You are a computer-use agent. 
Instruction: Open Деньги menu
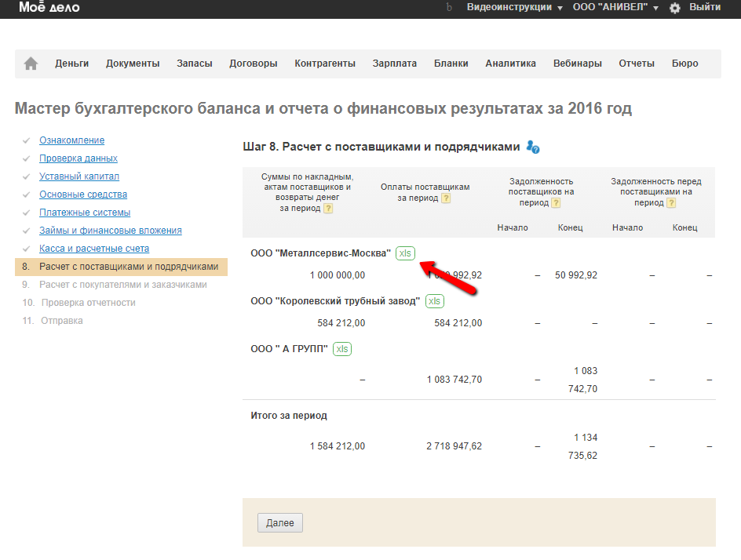click(72, 64)
